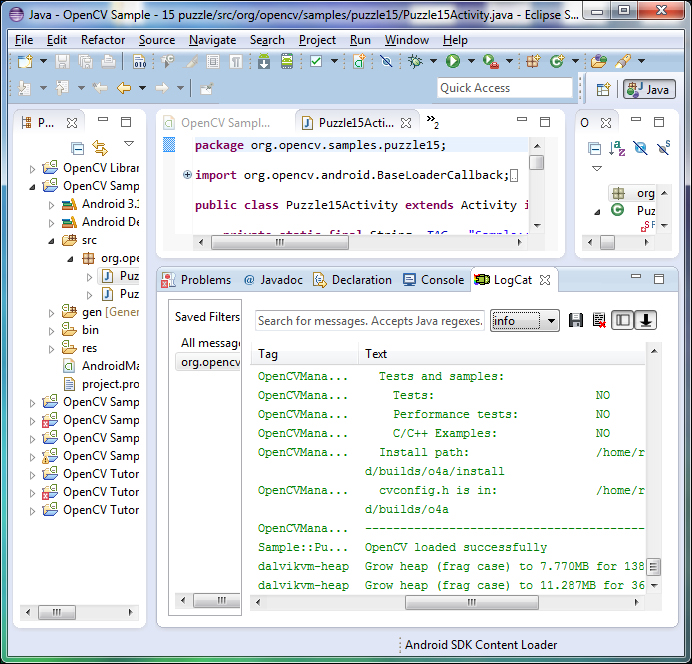Open the Run button dropdown arrow

pyautogui.click(x=471, y=61)
